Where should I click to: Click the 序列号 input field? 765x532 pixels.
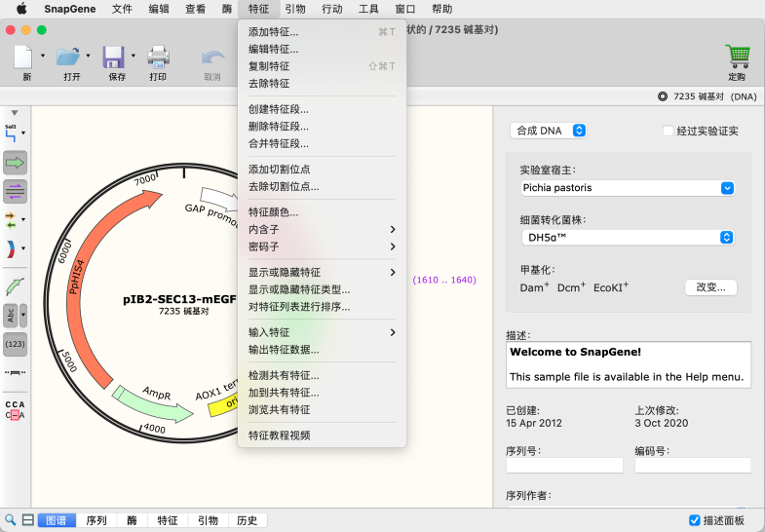pos(564,465)
